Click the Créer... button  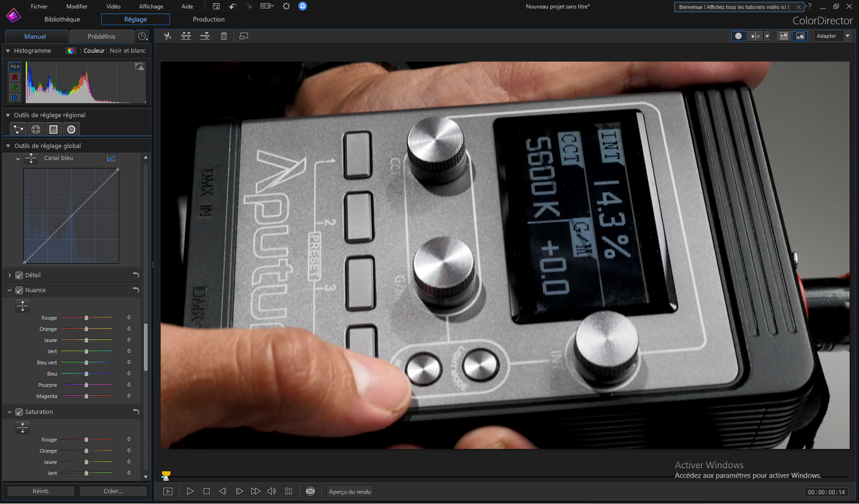tap(113, 491)
